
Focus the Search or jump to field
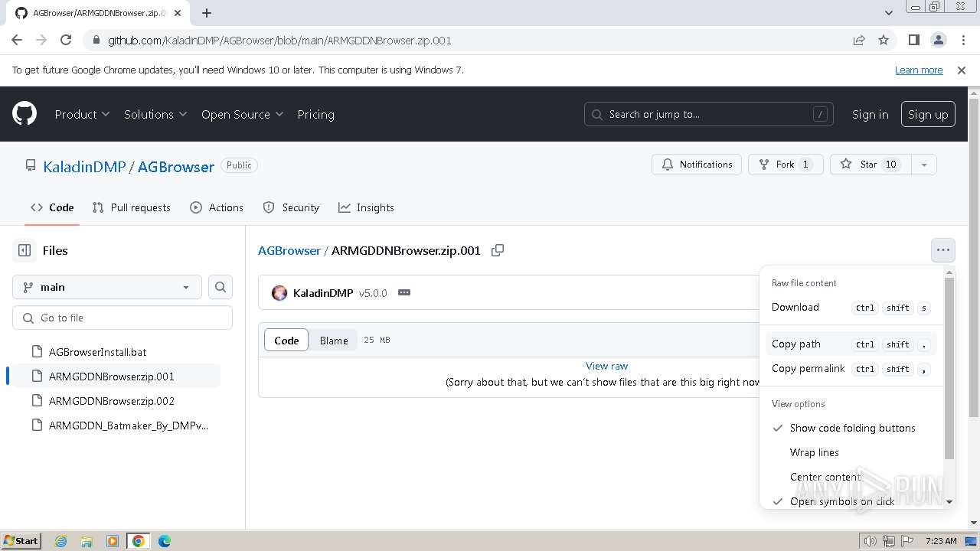pos(709,114)
